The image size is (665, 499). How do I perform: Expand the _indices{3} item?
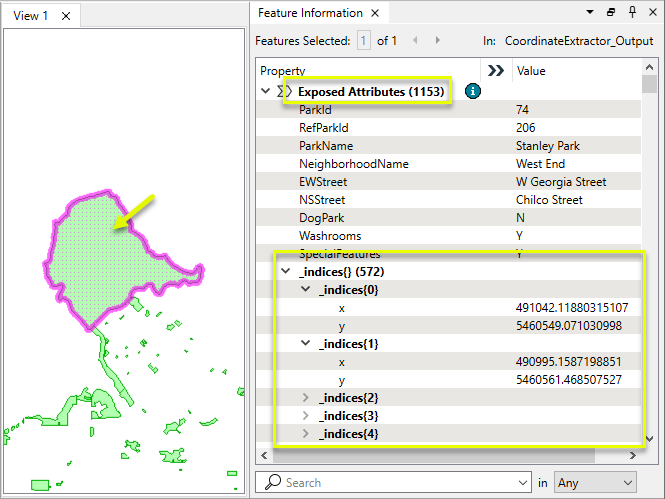307,416
